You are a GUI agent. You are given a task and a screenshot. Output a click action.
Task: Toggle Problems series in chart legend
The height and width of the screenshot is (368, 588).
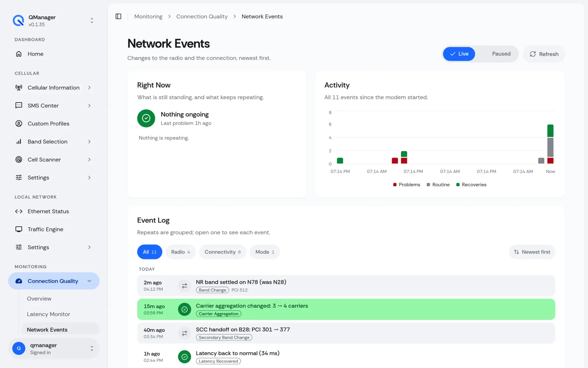[406, 185]
